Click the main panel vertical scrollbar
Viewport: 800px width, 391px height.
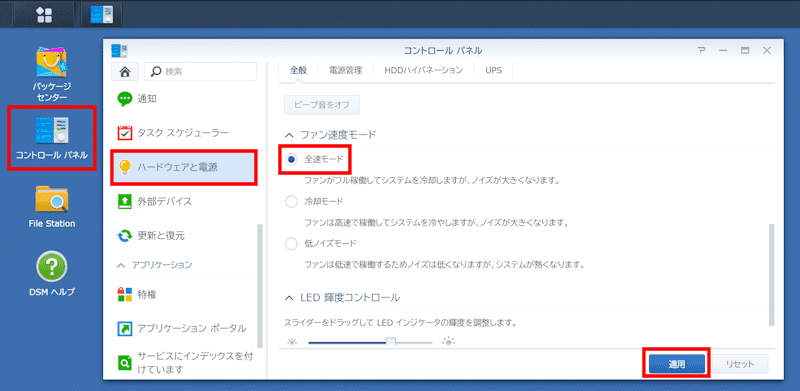[771, 275]
